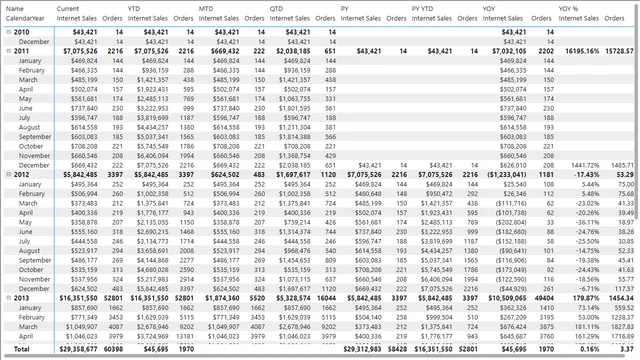
Task: Click the YOY % group column header
Action: click(568, 9)
